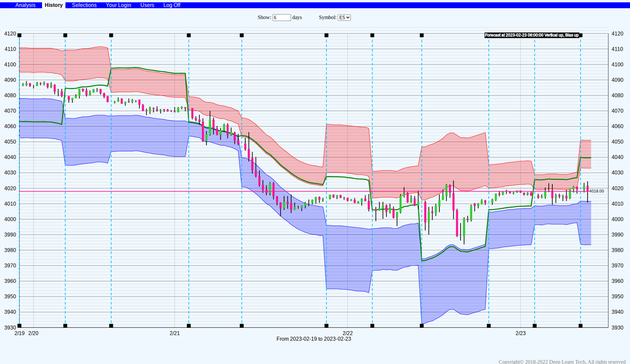Image resolution: width=630 pixels, height=364 pixels.
Task: Click the 2/22 date label on x-axis
Action: (348, 333)
